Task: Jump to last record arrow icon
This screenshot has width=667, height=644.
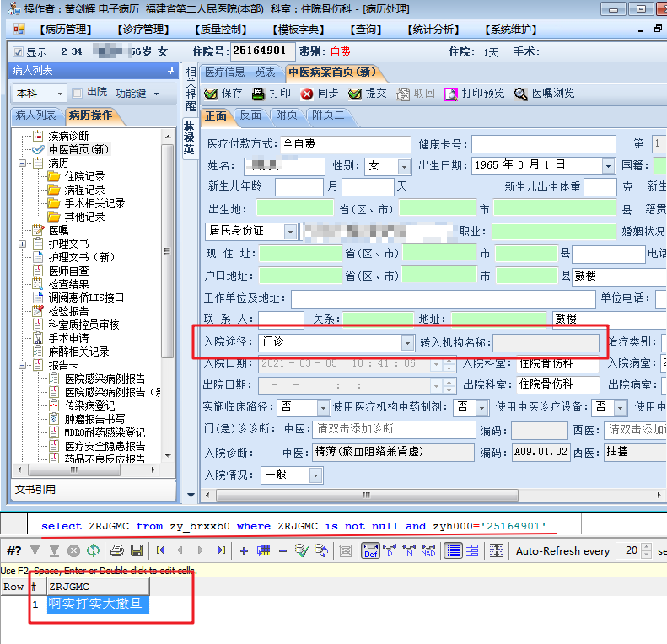Action: click(x=221, y=550)
